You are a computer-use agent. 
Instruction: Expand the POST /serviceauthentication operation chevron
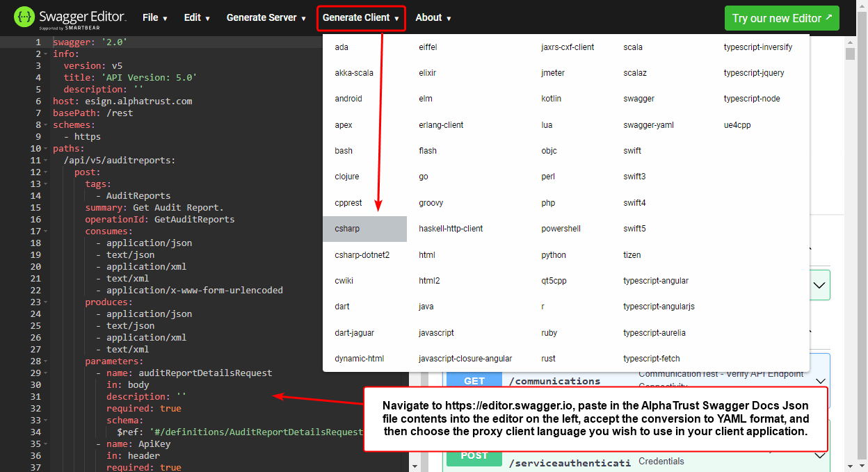[820, 456]
